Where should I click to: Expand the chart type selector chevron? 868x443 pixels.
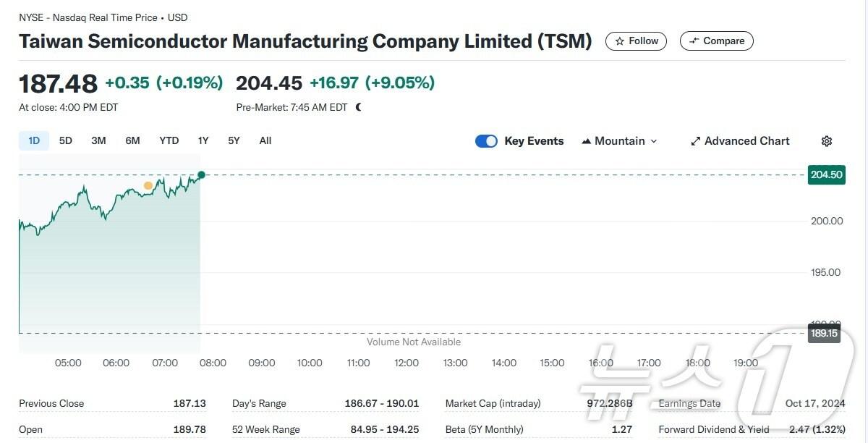point(653,140)
